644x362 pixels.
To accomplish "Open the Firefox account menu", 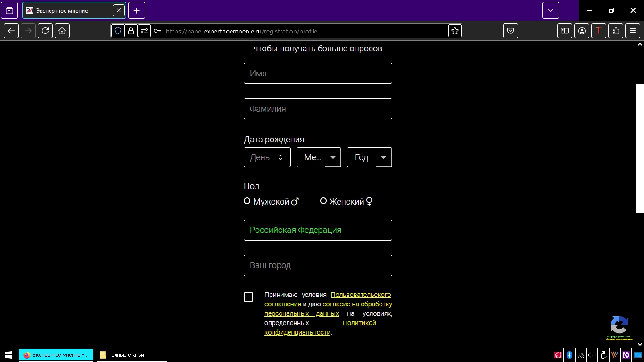I will tap(582, 31).
